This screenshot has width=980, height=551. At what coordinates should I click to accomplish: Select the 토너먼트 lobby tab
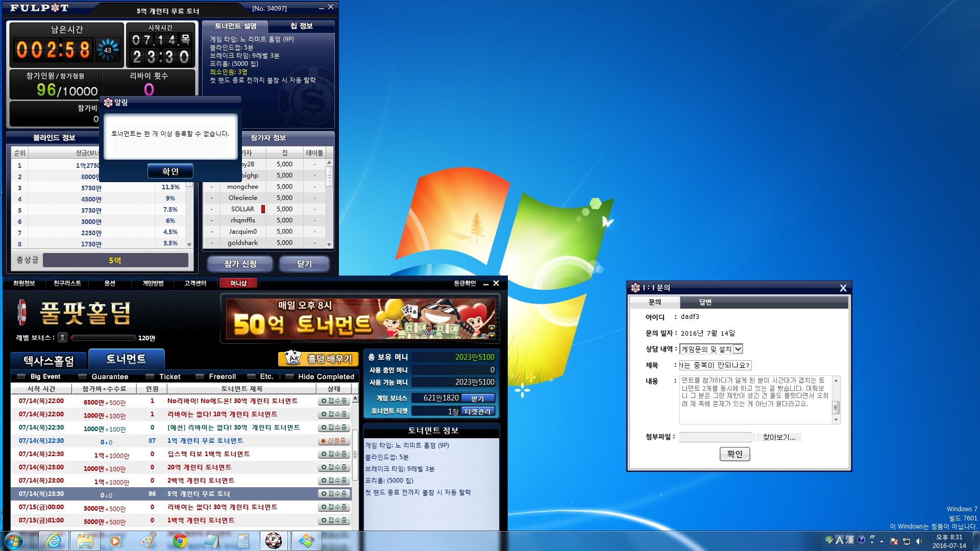point(126,359)
